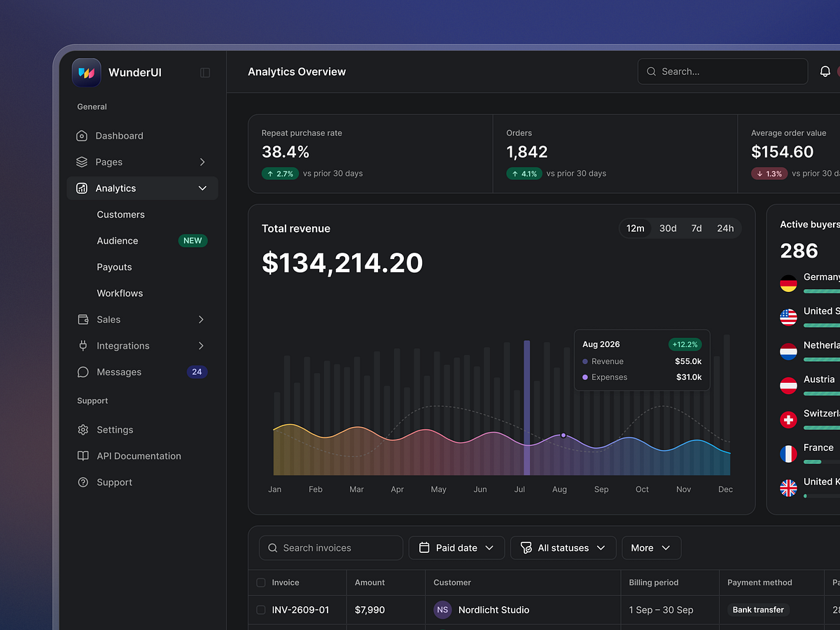Click the filter icon on All statuses

pyautogui.click(x=526, y=548)
